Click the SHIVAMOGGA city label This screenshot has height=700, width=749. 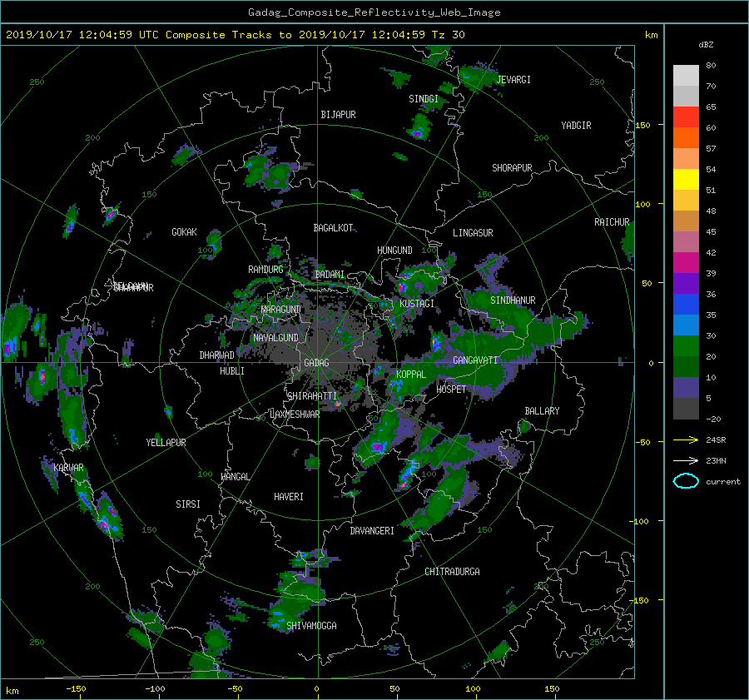coord(311,626)
